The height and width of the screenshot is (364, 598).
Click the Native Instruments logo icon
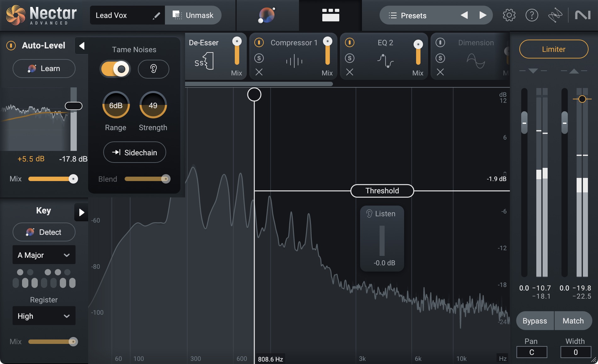583,15
